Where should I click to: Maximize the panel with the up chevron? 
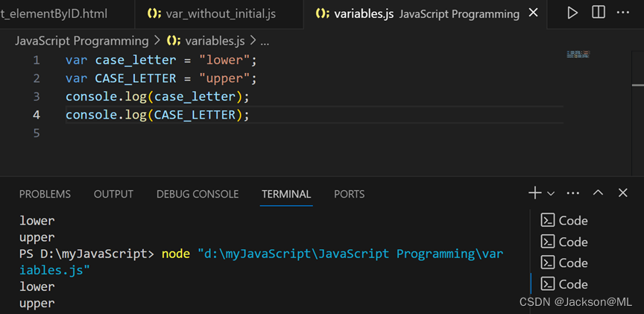(x=598, y=193)
